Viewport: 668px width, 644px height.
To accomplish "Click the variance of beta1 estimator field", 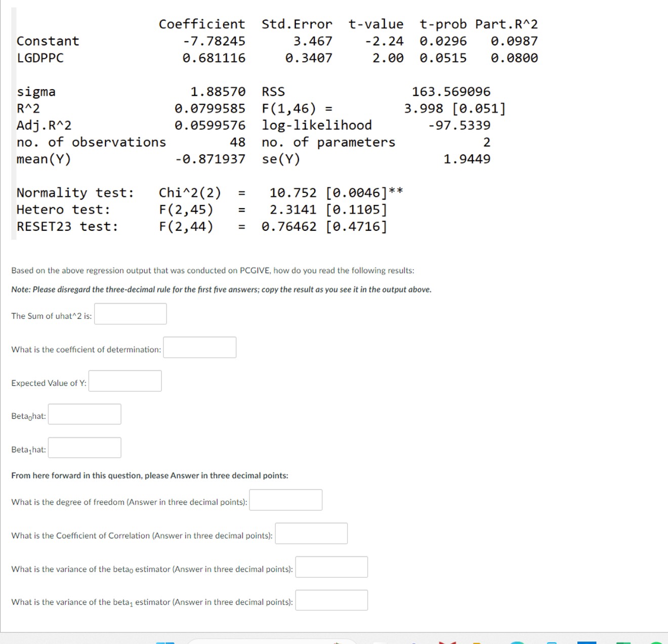I will tap(331, 600).
